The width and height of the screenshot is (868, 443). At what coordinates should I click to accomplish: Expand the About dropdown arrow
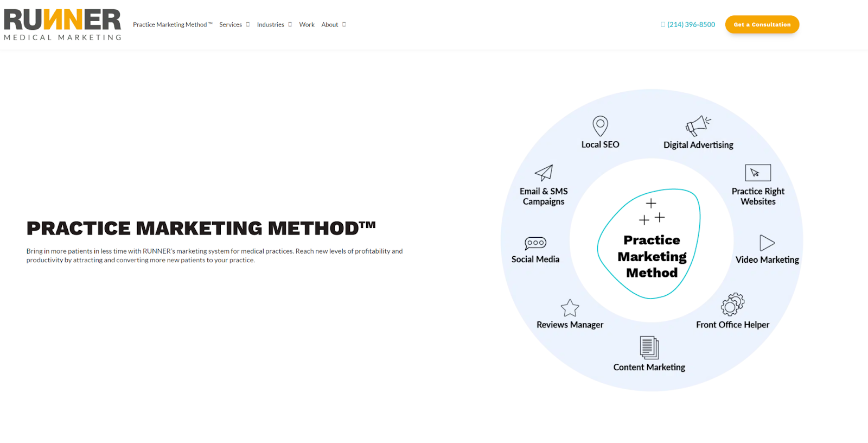click(344, 24)
